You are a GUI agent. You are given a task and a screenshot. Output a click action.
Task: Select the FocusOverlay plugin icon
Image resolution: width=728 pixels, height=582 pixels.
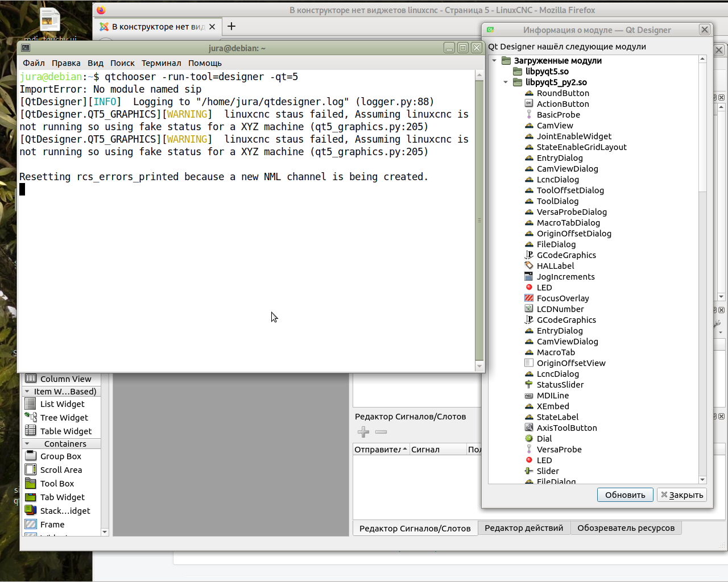click(x=529, y=298)
